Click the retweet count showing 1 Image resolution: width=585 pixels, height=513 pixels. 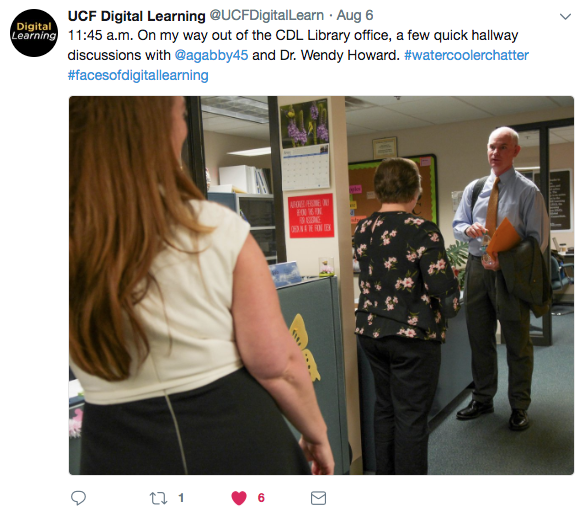[181, 498]
